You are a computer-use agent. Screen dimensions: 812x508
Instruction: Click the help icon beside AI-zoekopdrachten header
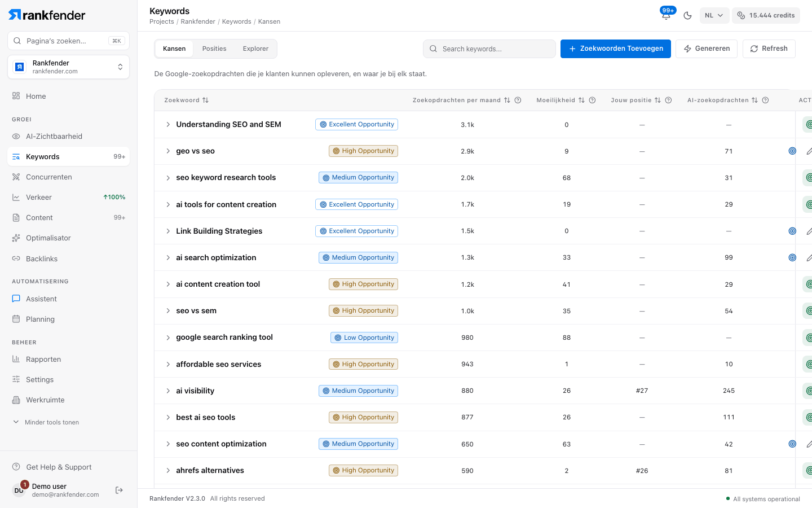click(x=765, y=100)
